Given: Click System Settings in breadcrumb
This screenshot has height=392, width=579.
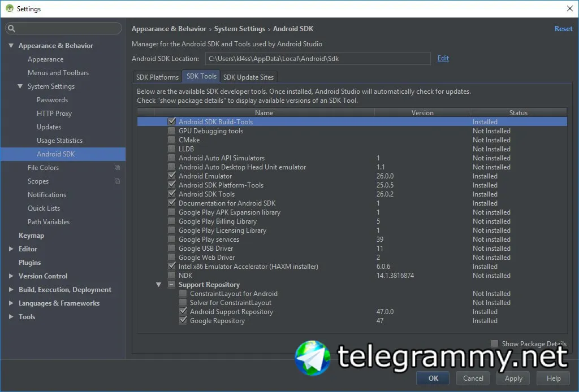Looking at the screenshot, I should coord(240,28).
